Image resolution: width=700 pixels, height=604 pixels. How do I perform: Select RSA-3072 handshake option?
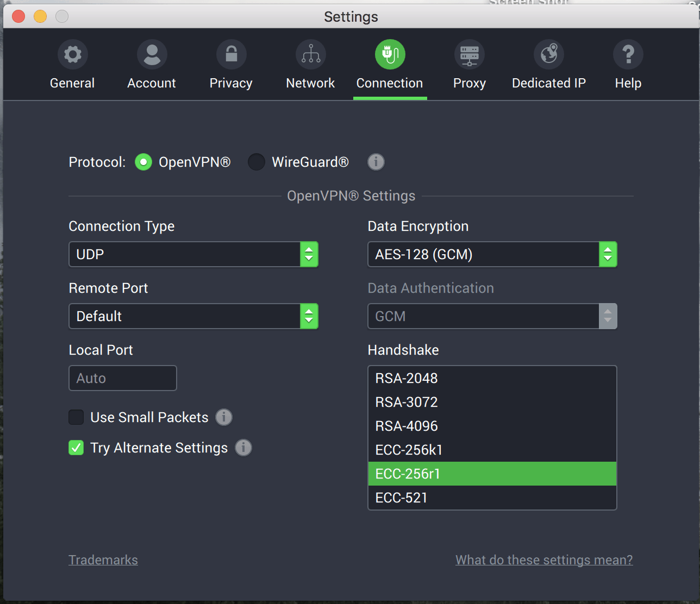[x=492, y=402]
